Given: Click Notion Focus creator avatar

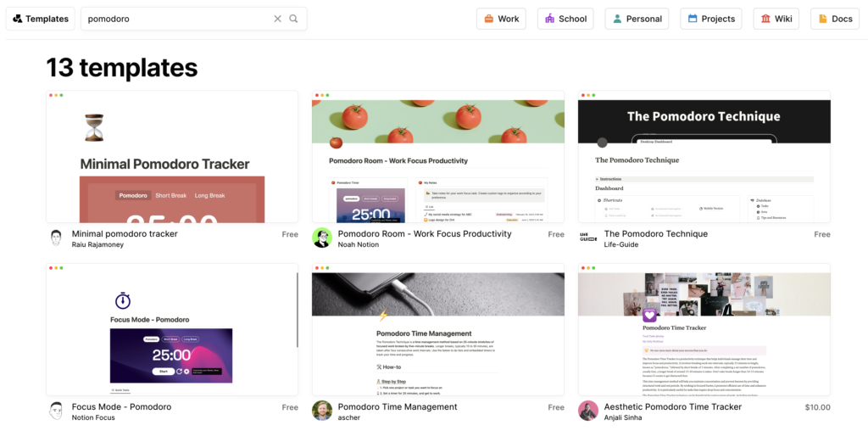Looking at the screenshot, I should (56, 411).
